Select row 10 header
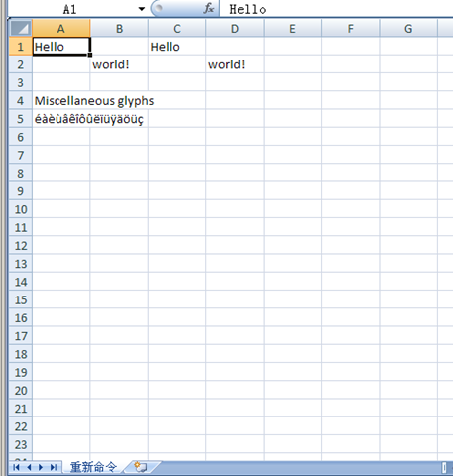 coord(21,209)
